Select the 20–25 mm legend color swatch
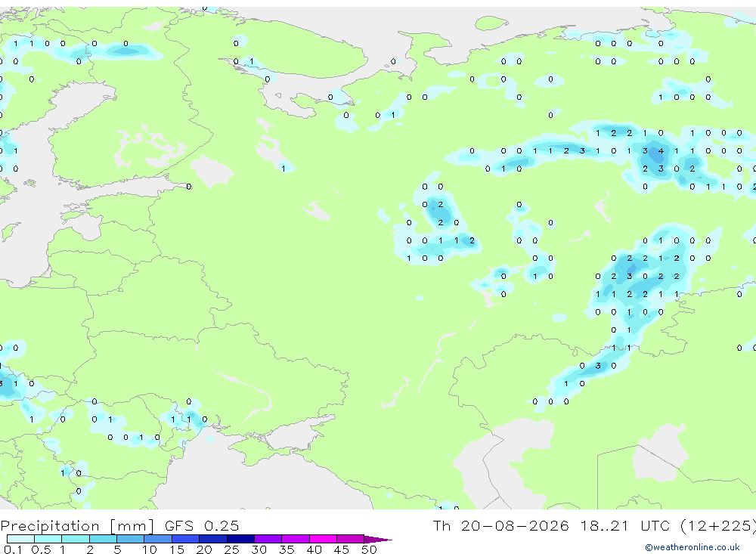The image size is (756, 554). [x=213, y=539]
